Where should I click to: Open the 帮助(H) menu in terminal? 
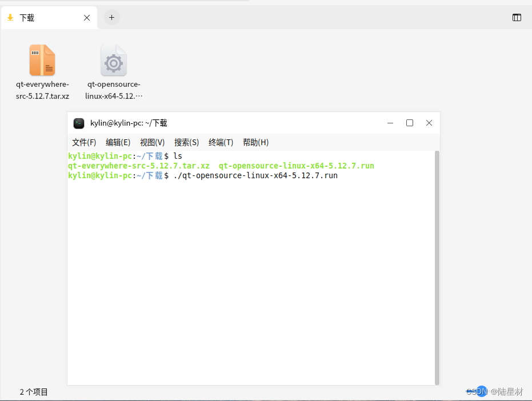[x=256, y=142]
